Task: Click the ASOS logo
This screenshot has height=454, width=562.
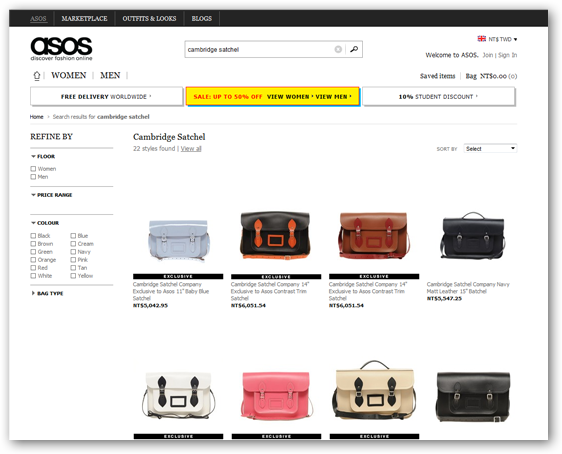Action: 61,49
